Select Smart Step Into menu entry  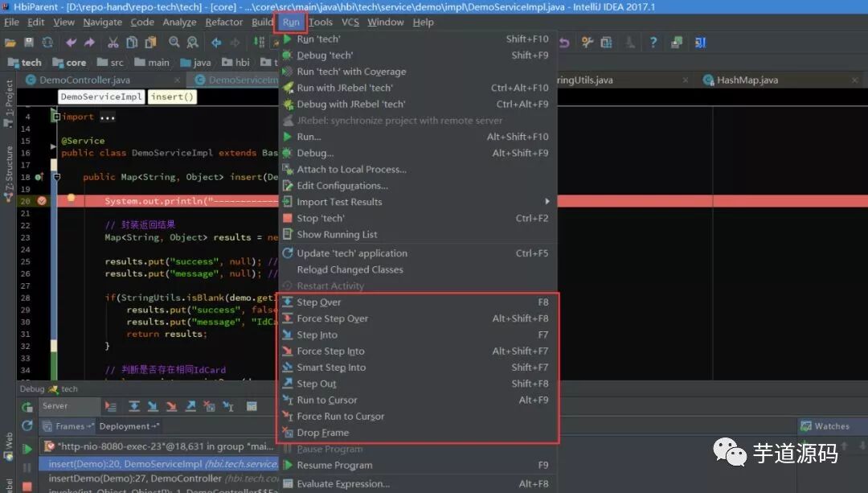tap(417, 368)
